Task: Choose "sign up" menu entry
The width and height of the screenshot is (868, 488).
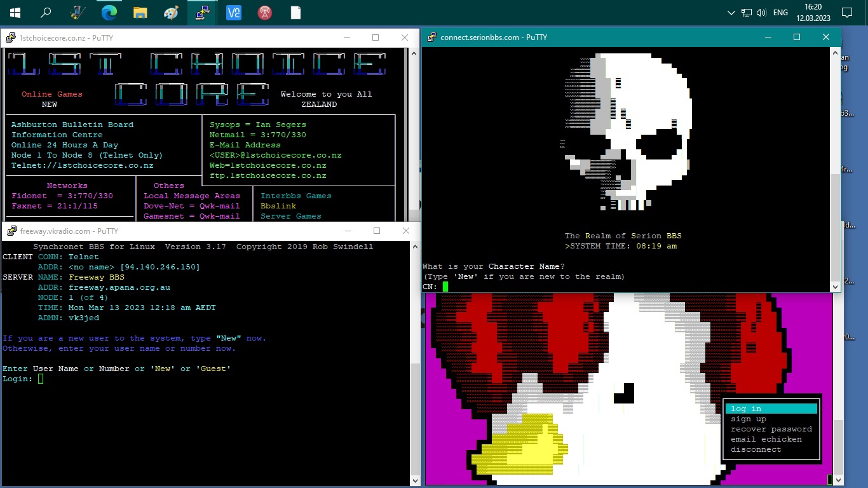Action: 749,419
